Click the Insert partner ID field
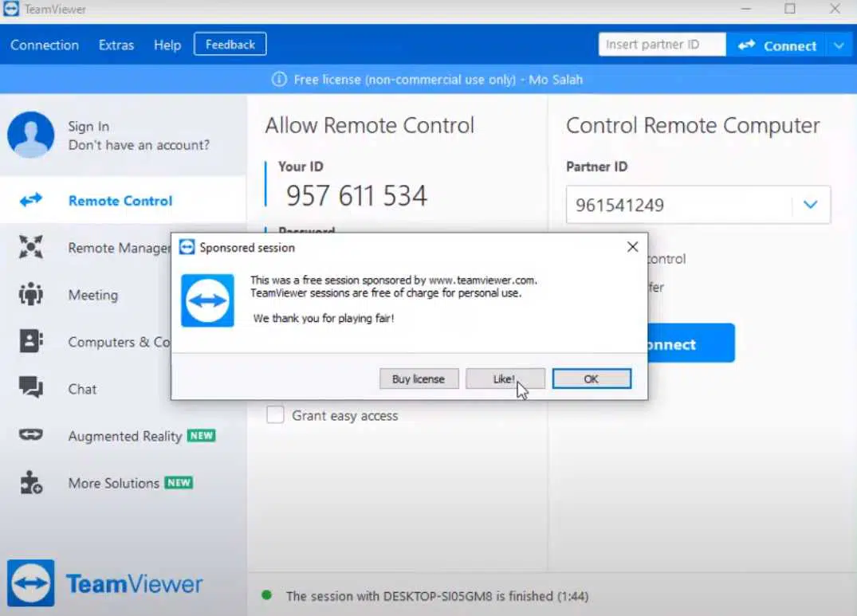This screenshot has height=616, width=857. coord(662,45)
